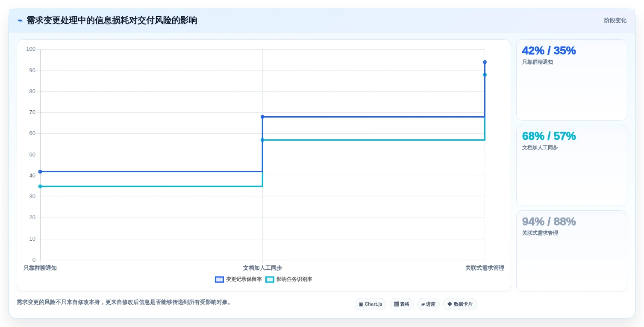The height and width of the screenshot is (327, 644).
Task: Click the footer note about 需求变更的风险
Action: click(x=124, y=302)
